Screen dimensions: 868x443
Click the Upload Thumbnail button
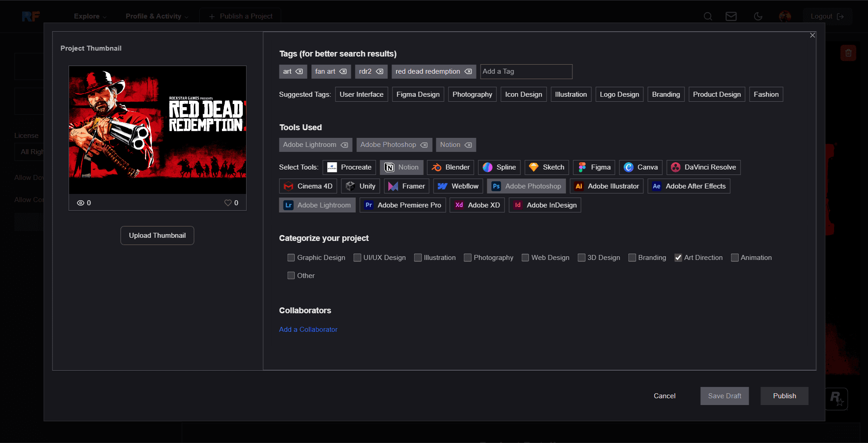[157, 236]
